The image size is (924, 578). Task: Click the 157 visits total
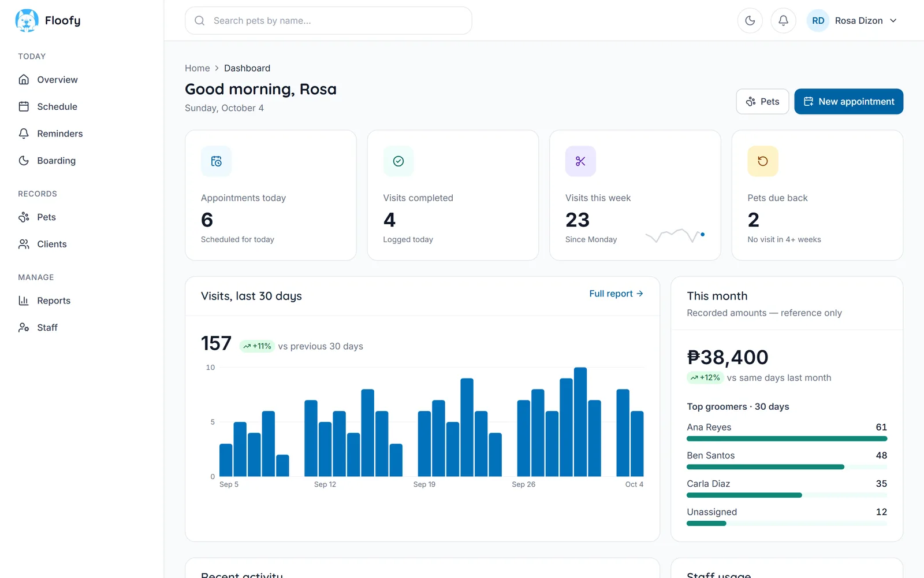[x=216, y=343]
